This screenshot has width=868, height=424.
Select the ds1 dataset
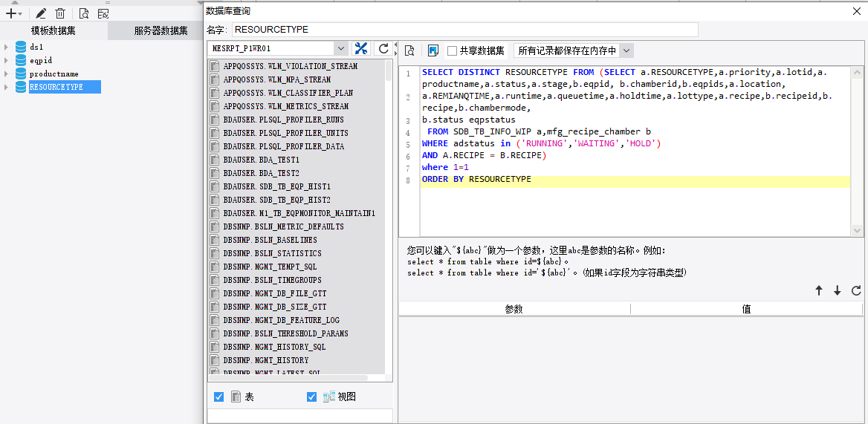36,47
